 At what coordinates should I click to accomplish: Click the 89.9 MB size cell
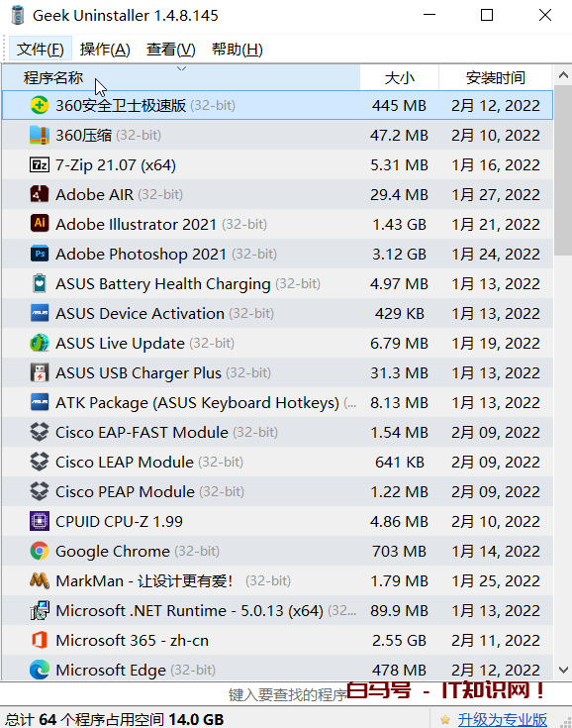click(x=399, y=610)
